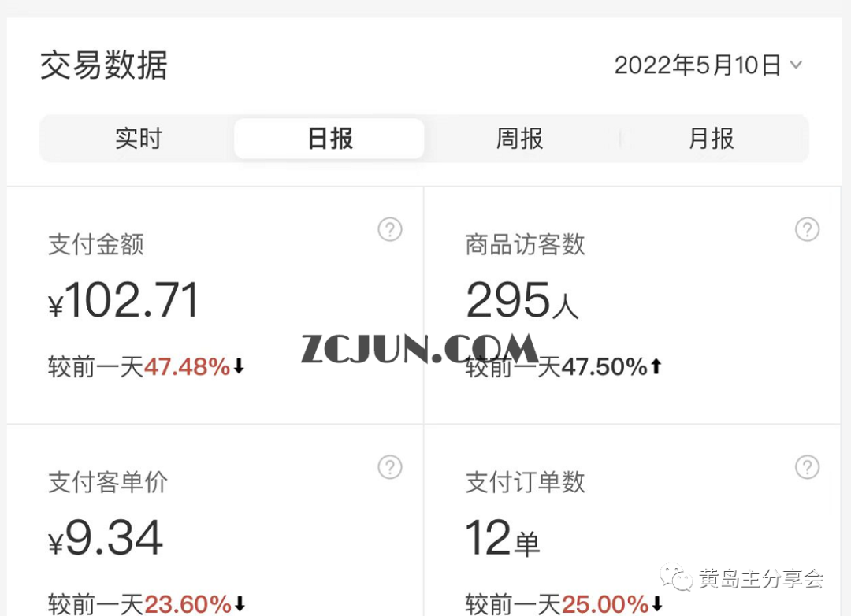Click the 12单 order count value

[503, 537]
